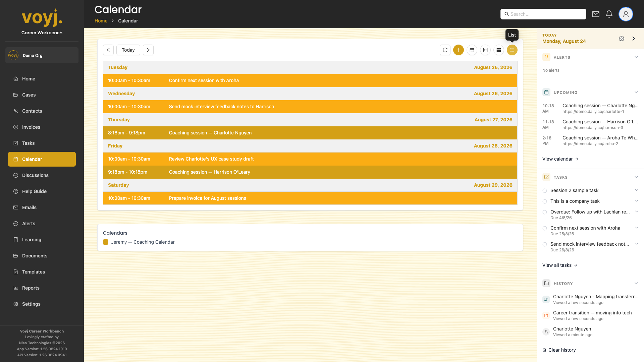
Task: Mark 'Session 2 sample task' as complete
Action: (x=545, y=191)
